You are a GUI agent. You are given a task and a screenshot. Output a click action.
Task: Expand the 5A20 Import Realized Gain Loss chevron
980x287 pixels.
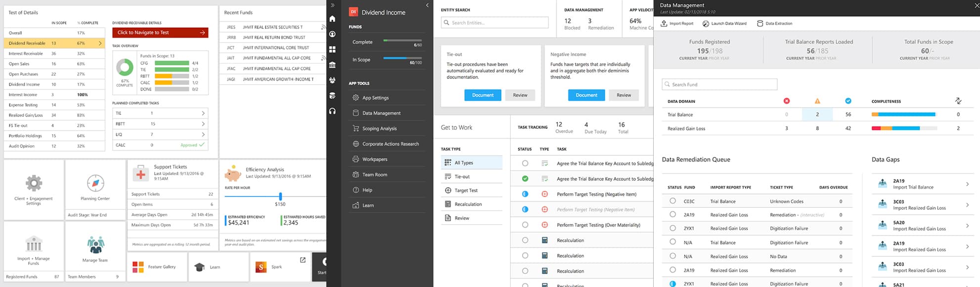pyautogui.click(x=967, y=226)
